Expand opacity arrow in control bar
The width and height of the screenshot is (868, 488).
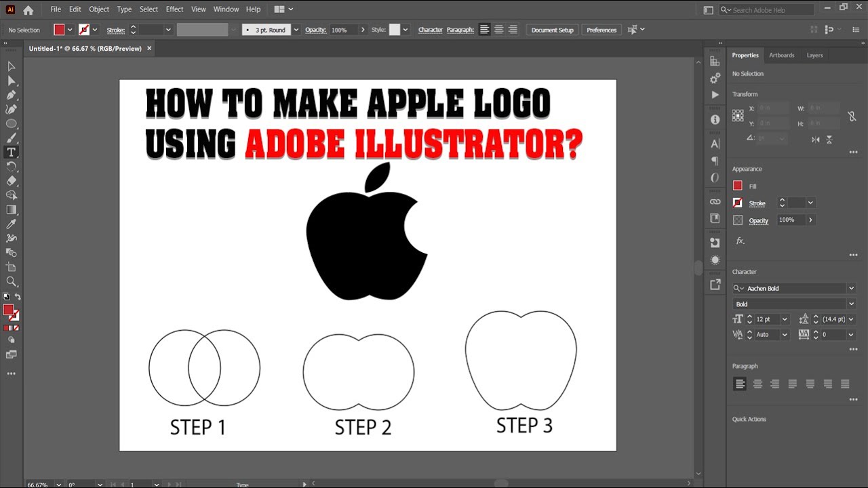(363, 30)
